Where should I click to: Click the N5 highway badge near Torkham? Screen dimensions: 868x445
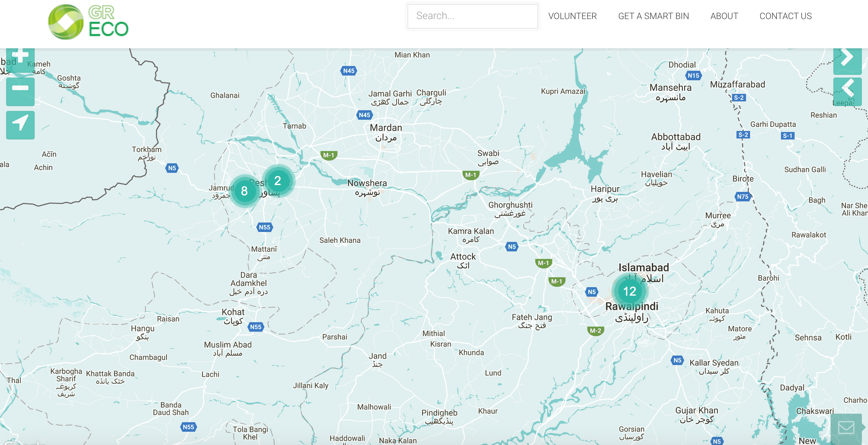point(172,168)
